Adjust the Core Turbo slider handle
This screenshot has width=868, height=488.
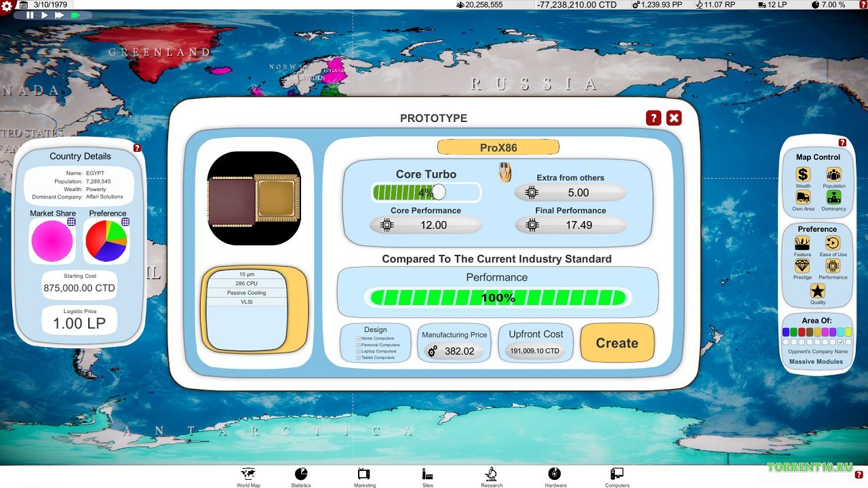pyautogui.click(x=439, y=192)
